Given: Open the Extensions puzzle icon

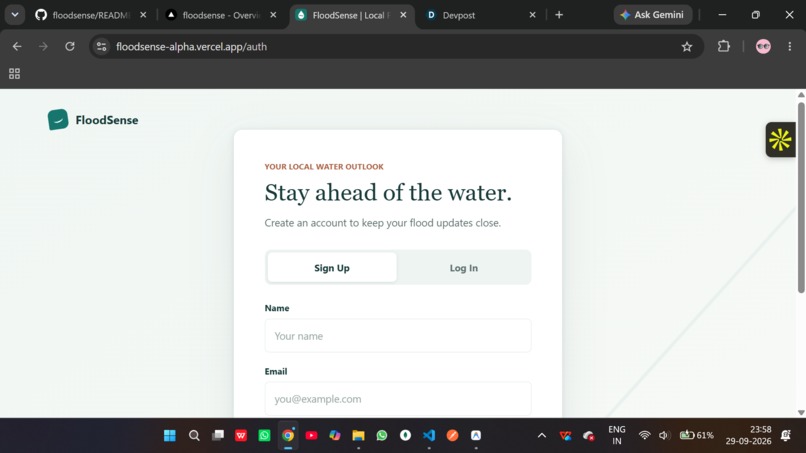Looking at the screenshot, I should point(724,46).
